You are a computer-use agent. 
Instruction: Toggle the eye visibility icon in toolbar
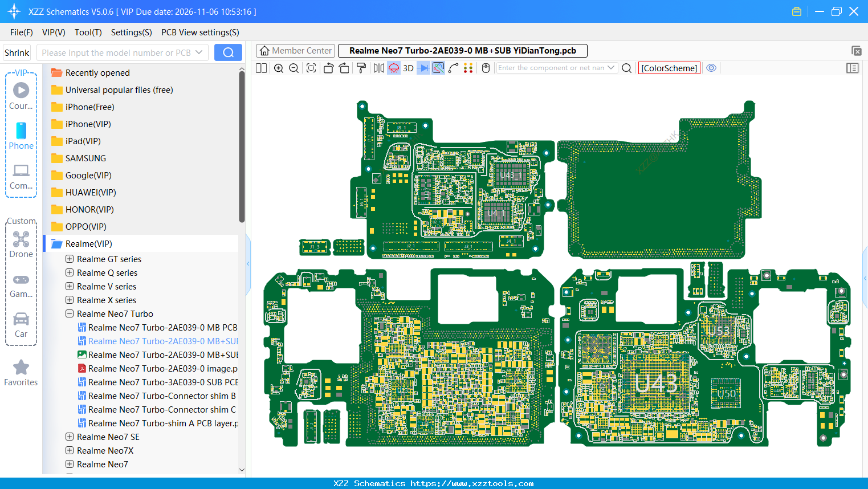[711, 68]
